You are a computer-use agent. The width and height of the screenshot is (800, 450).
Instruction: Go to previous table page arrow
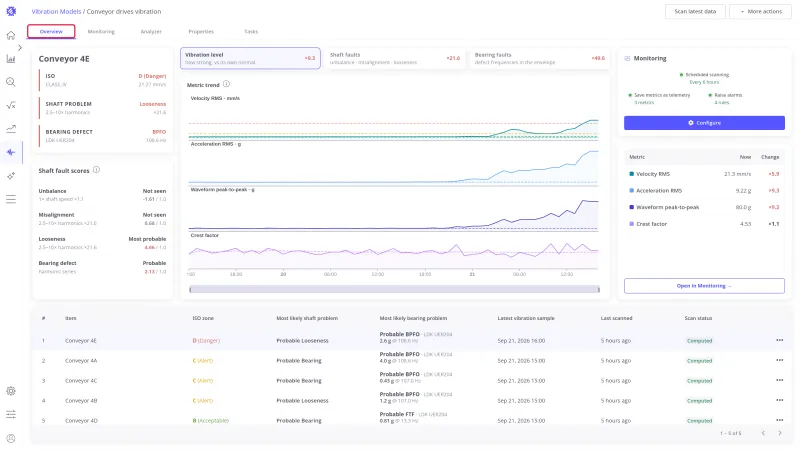763,433
